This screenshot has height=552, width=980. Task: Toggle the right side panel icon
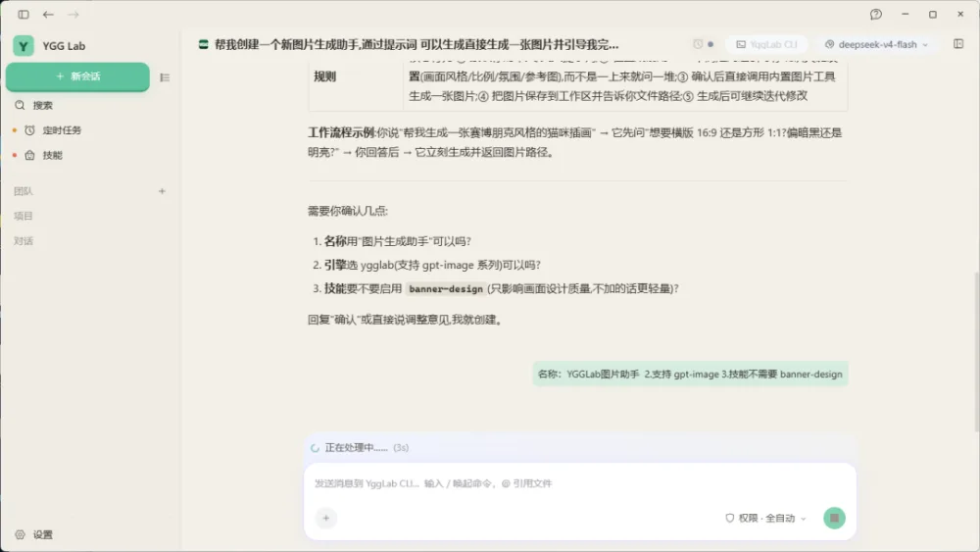(958, 44)
